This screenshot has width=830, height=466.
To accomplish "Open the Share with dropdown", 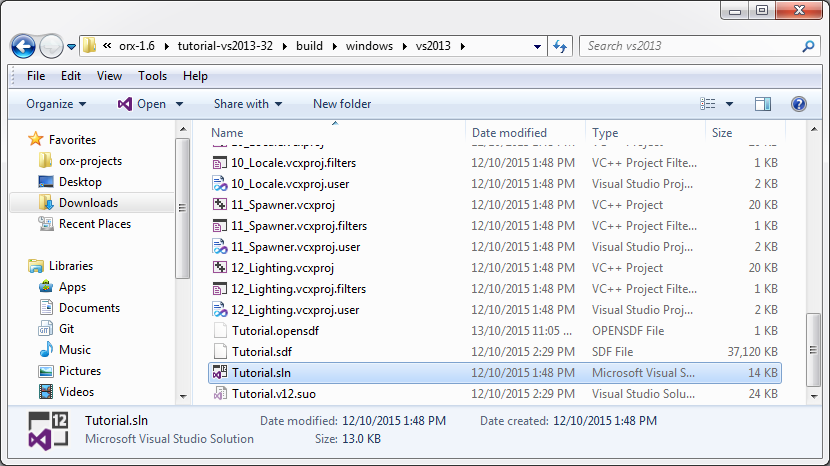I will pyautogui.click(x=247, y=104).
